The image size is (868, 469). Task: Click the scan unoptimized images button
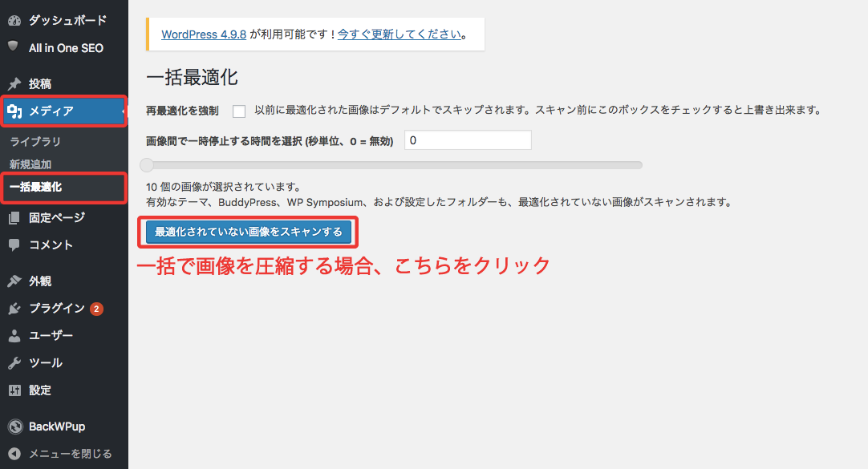coord(249,232)
